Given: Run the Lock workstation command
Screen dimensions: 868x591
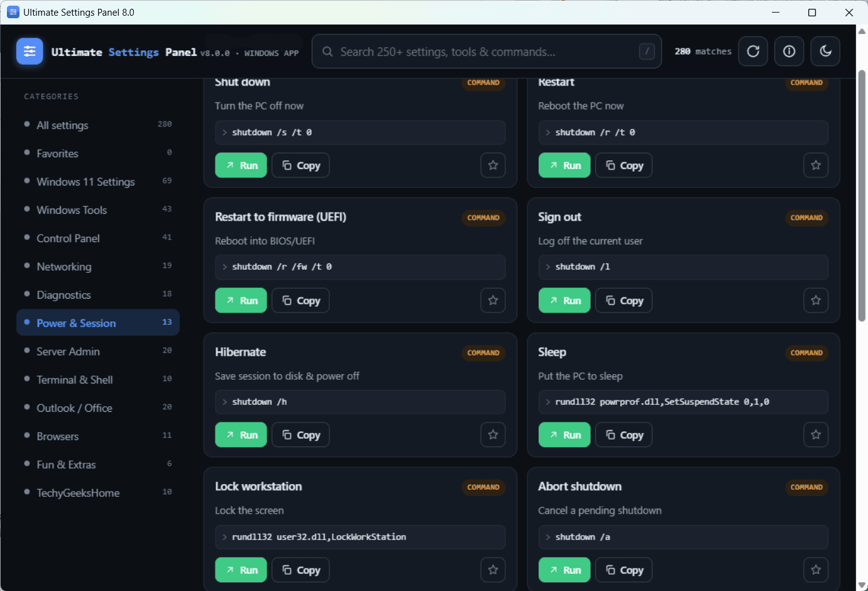Looking at the screenshot, I should [241, 570].
